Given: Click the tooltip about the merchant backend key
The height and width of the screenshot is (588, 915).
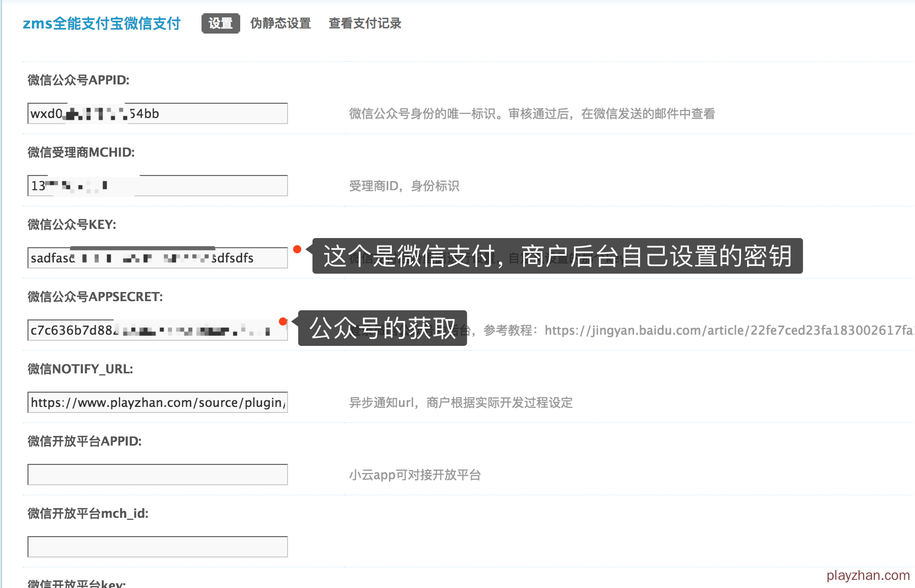Looking at the screenshot, I should pos(557,256).
